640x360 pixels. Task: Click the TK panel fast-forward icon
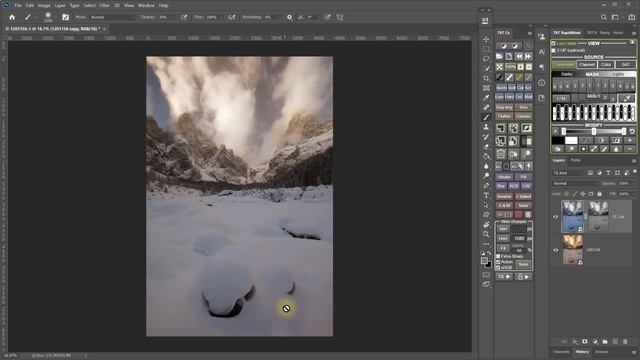[x=528, y=56]
